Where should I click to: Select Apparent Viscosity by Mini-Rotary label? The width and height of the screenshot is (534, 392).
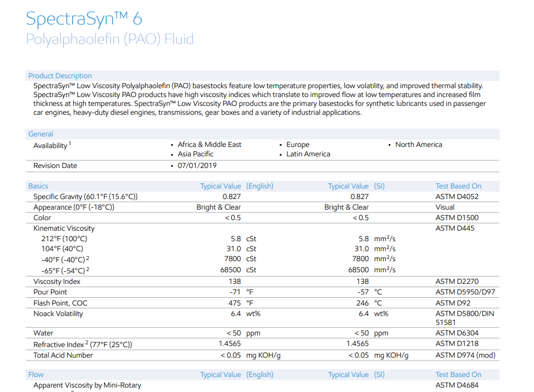(x=87, y=385)
